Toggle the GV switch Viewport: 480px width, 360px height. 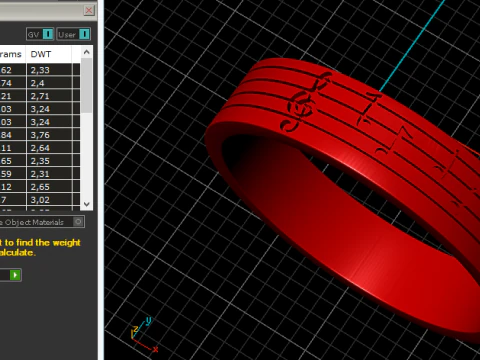point(48,34)
